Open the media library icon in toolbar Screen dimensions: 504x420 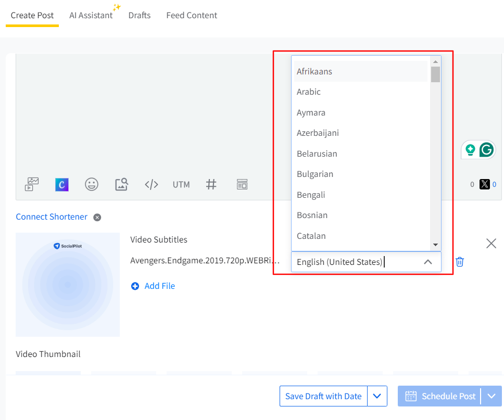32,184
